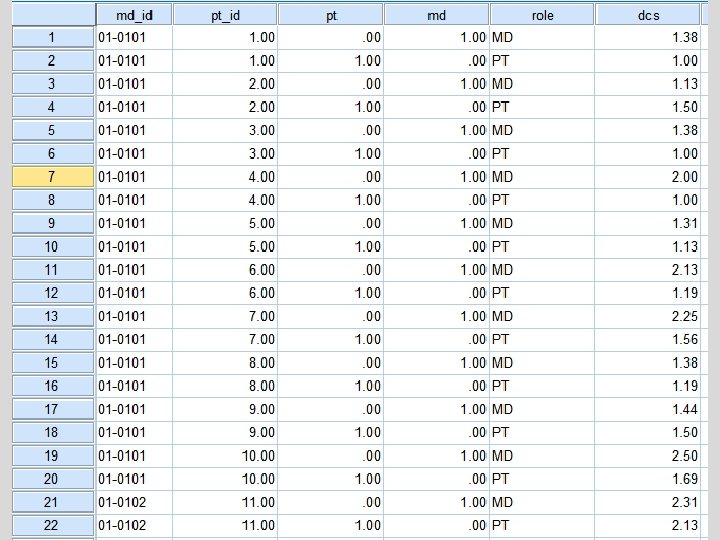Click md_id cell 01-0102 in row 22
This screenshot has width=720, height=540.
(134, 525)
